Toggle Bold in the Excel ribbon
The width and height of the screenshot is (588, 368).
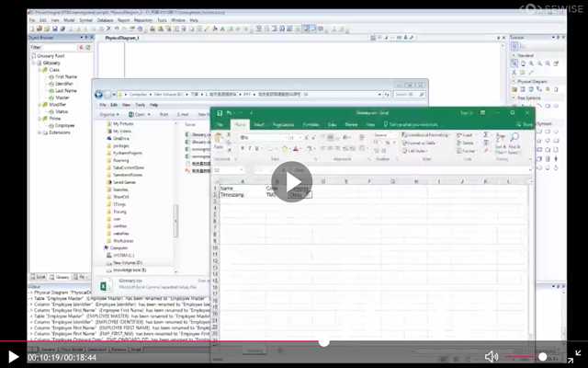tap(243, 149)
